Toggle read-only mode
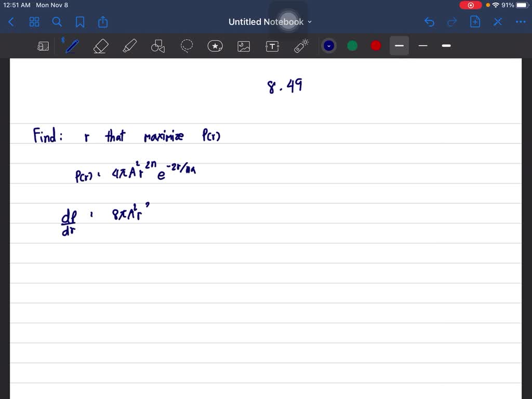This screenshot has width=532, height=399. [43, 46]
